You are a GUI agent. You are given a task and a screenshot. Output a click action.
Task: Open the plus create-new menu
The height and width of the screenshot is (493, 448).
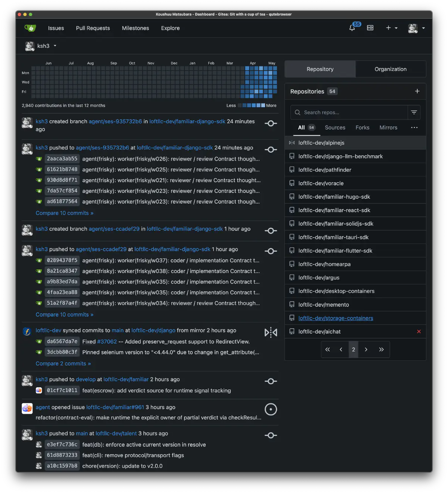[x=392, y=28]
